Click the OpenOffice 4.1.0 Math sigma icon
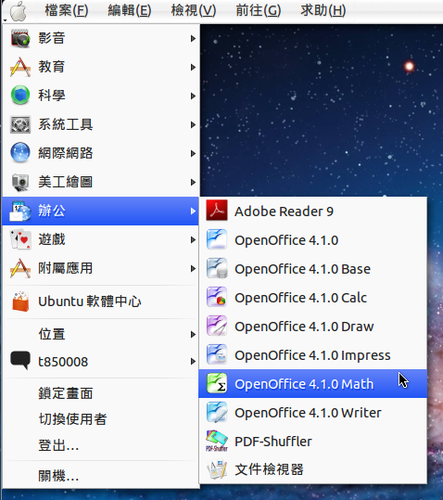443x500 pixels. (x=217, y=383)
